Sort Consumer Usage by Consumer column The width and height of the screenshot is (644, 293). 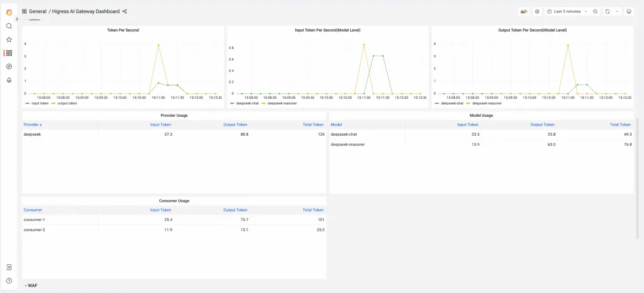(33, 210)
